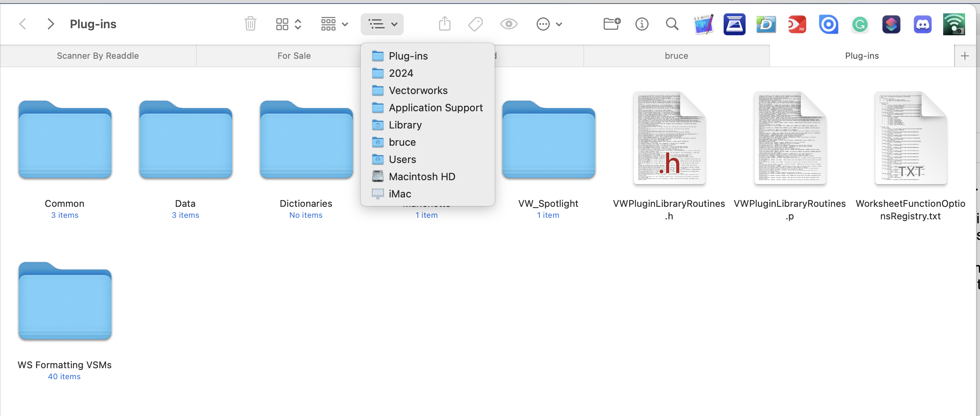The image size is (980, 416).
Task: Expand the Group By options dropdown
Action: point(334,24)
